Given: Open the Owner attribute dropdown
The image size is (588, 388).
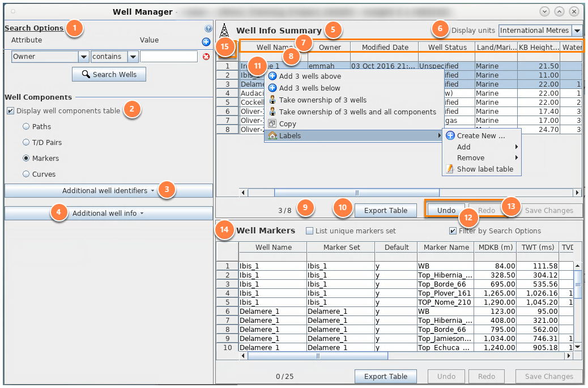Looking at the screenshot, I should [83, 57].
